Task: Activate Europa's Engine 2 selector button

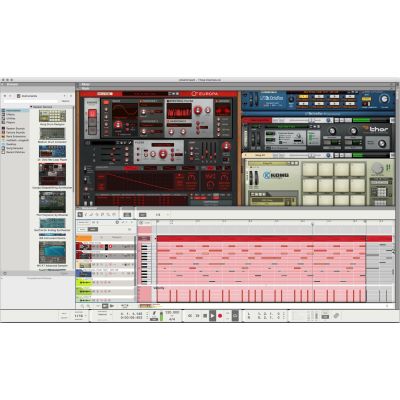Action: pos(92,122)
